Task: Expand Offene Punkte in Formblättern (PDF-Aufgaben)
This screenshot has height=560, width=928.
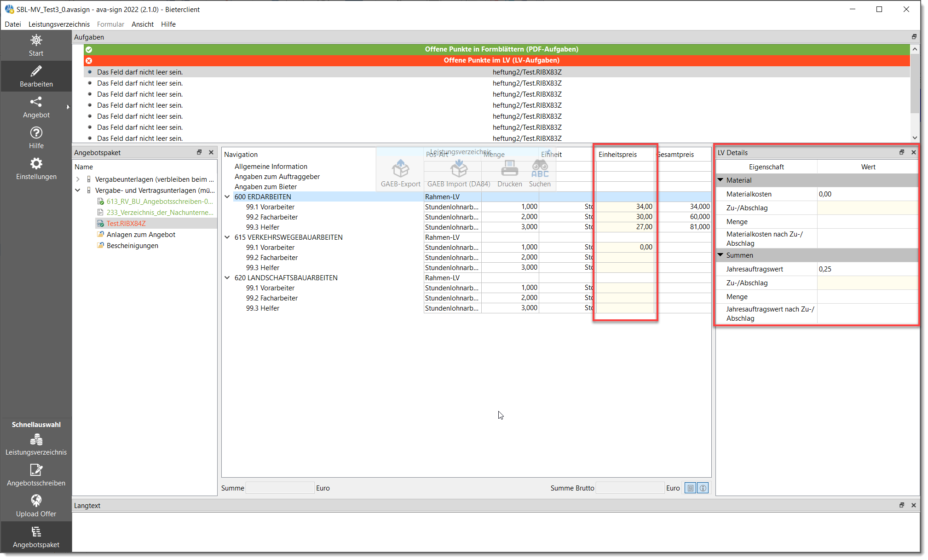Action: [x=496, y=49]
